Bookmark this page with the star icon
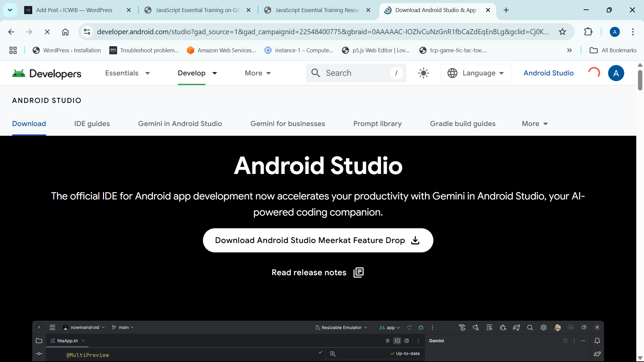The width and height of the screenshot is (644, 362). [x=562, y=32]
